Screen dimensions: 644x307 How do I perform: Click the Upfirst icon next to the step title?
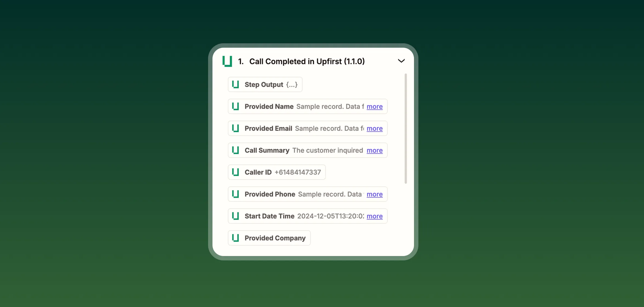[x=227, y=61]
